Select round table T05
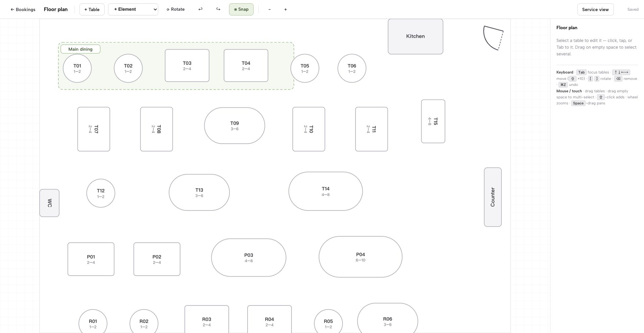644x333 pixels. click(x=305, y=68)
